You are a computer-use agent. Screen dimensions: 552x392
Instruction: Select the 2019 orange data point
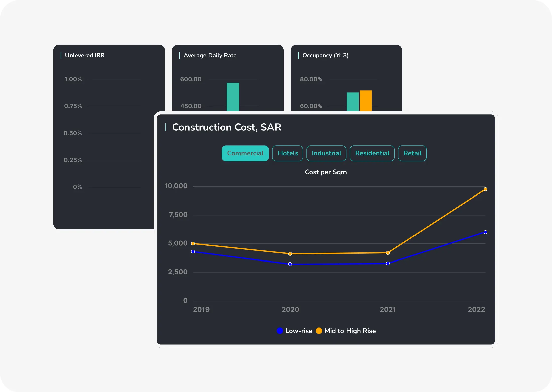point(193,243)
